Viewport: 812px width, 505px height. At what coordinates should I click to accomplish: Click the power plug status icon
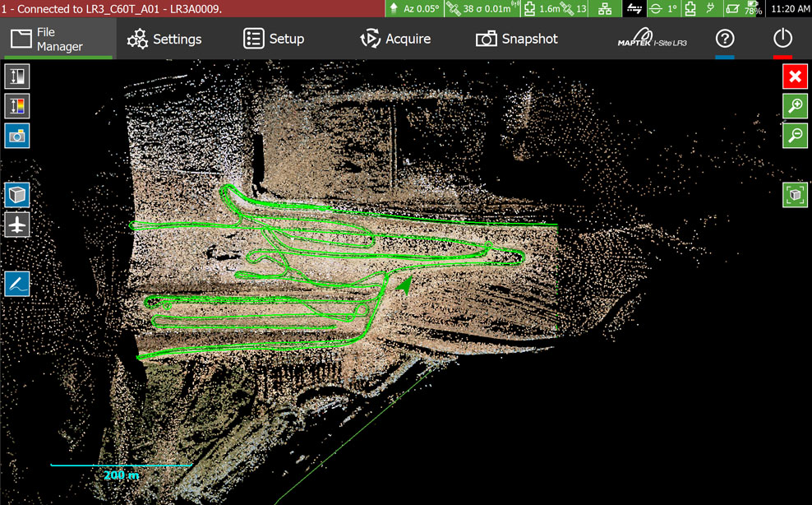pyautogui.click(x=710, y=8)
